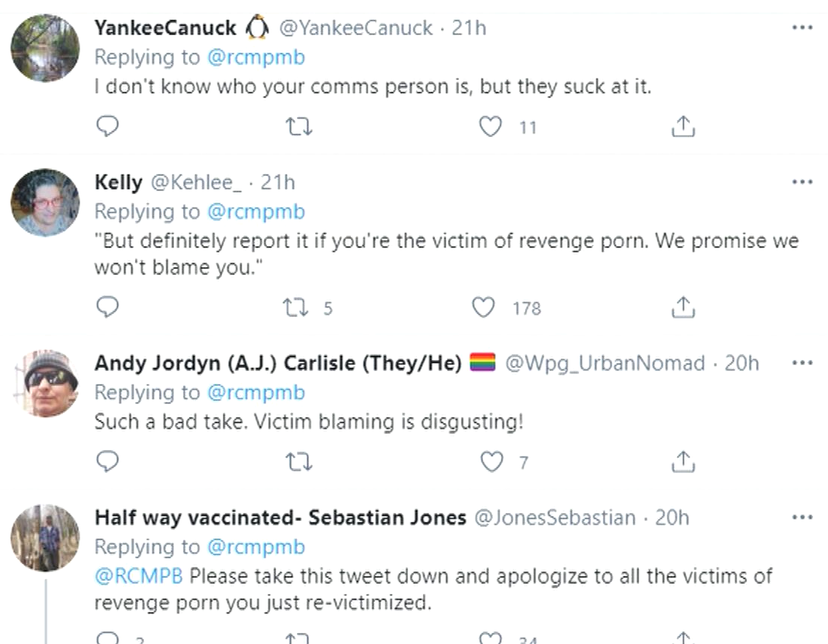Open the @rcmpmb link in Kelly's reply
This screenshot has height=644, width=828.
pyautogui.click(x=256, y=212)
